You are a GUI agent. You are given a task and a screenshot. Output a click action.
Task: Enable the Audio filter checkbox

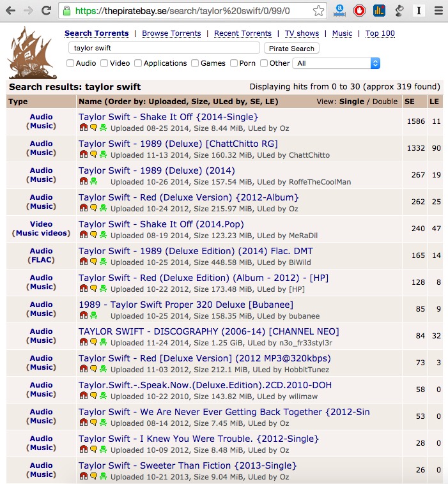[71, 63]
